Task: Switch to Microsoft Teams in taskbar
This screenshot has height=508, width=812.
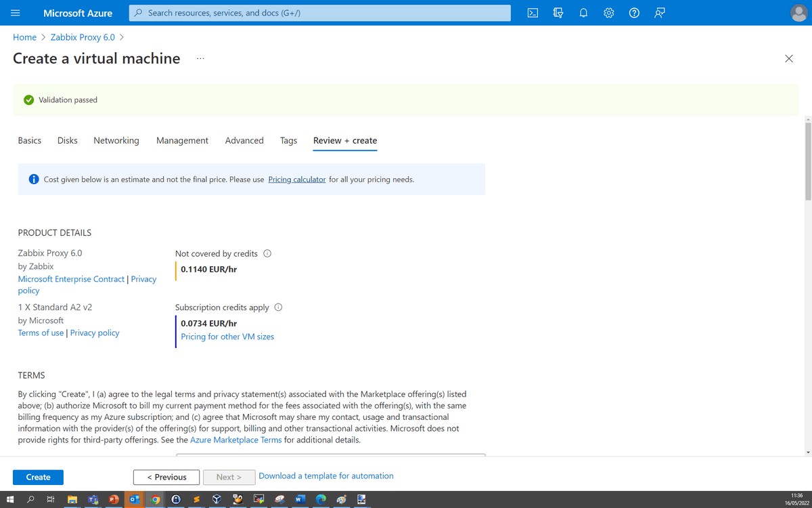Action: tap(93, 500)
